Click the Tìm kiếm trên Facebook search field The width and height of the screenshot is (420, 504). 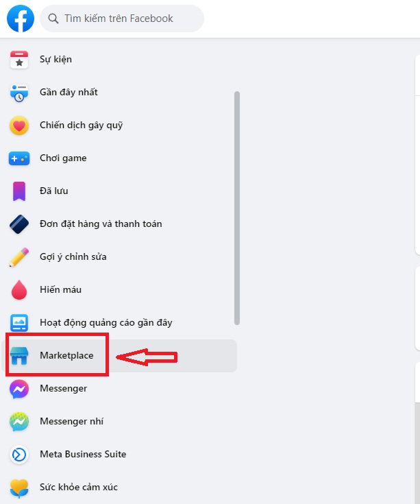point(122,19)
